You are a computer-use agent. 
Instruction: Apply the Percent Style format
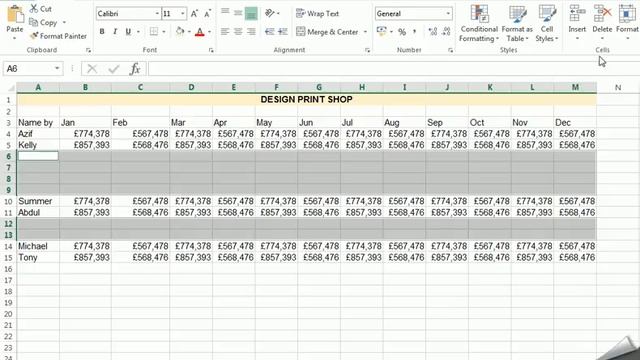click(x=402, y=31)
